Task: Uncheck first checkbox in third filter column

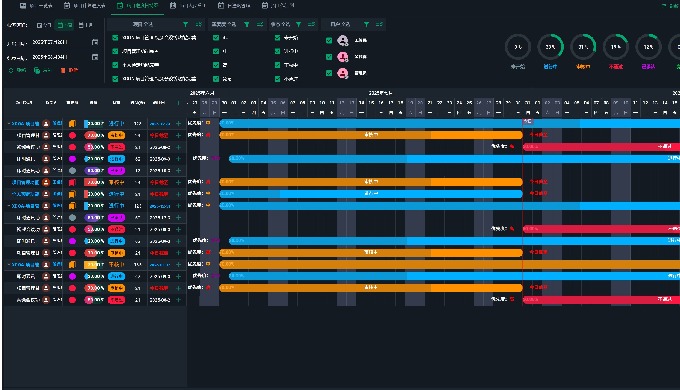Action: pyautogui.click(x=278, y=38)
